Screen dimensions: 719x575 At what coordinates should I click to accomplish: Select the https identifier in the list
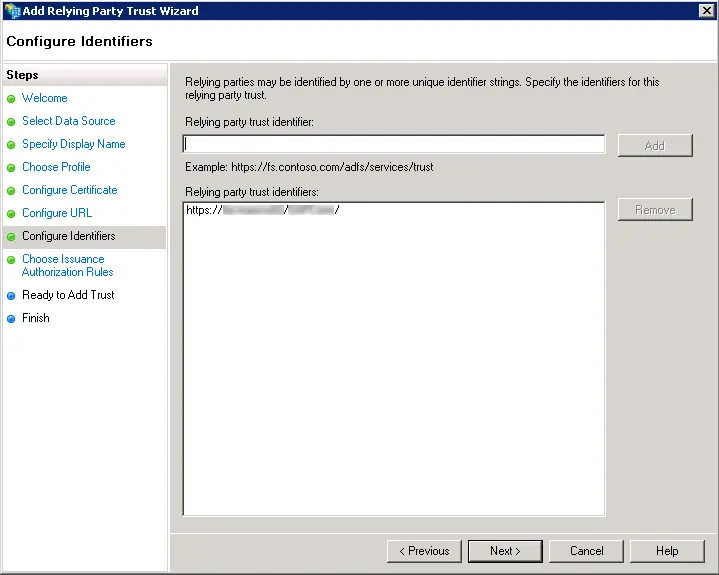pyautogui.click(x=263, y=210)
